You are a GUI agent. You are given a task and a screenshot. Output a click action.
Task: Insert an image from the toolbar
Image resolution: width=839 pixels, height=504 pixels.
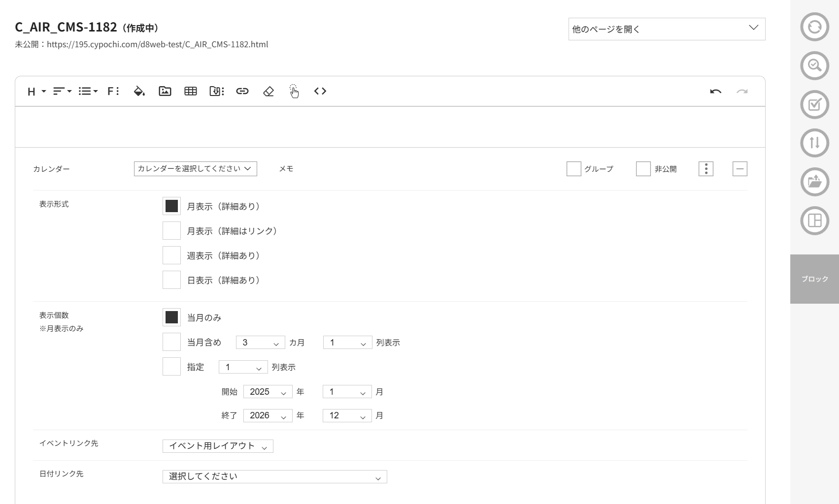(x=165, y=91)
